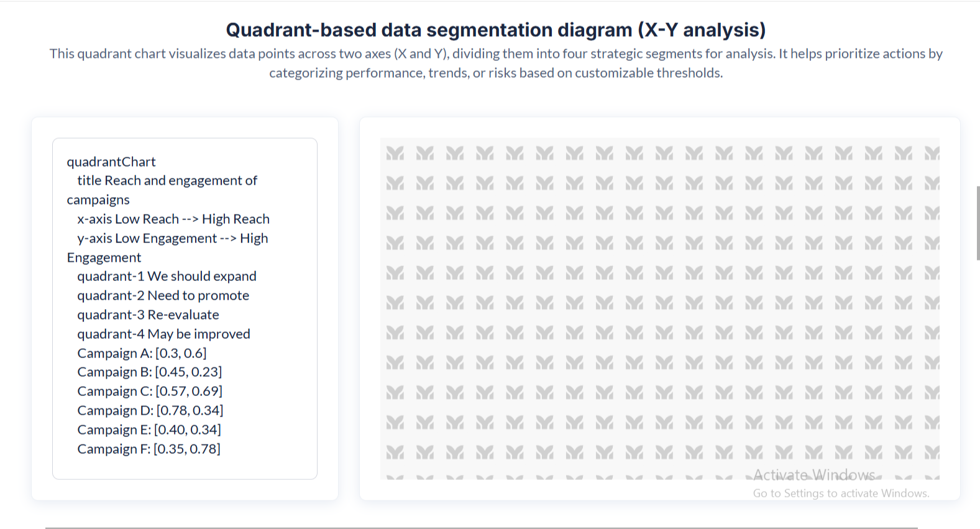Select the quadrant-1 We should expand line
Screen dimensions: 980x529
(167, 277)
